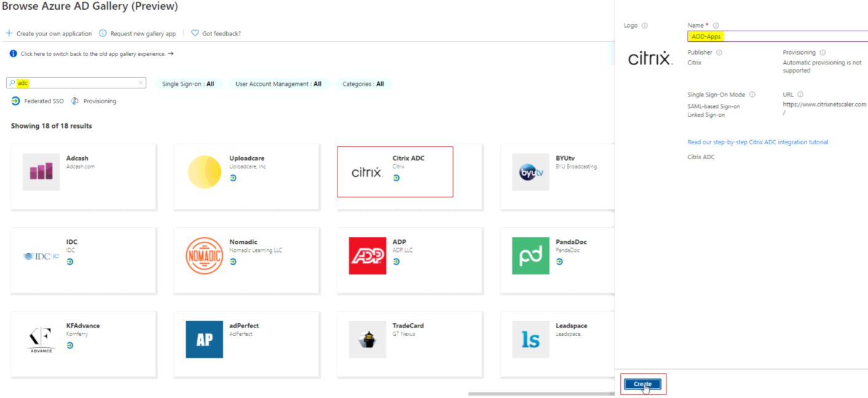Click the info icon next to Logo
868x398 pixels.
(644, 26)
